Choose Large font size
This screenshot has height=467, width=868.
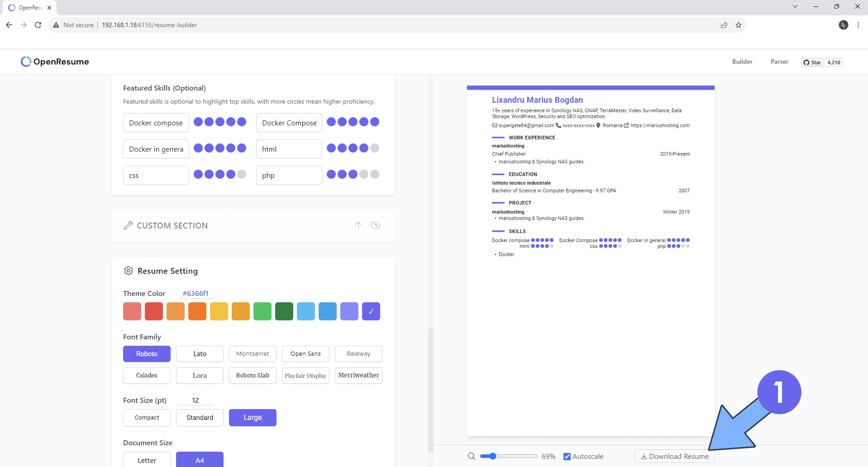[253, 418]
